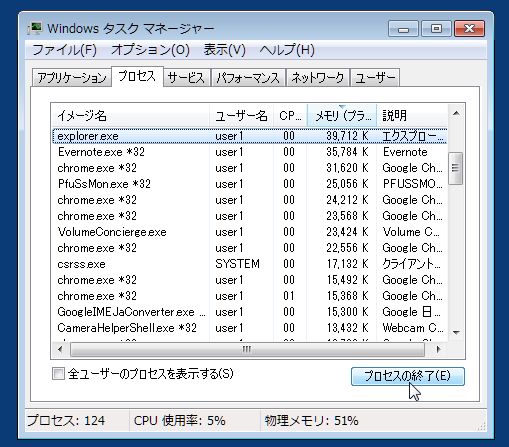Image resolution: width=509 pixels, height=447 pixels.
Task: Show the ユーザー tab
Action: coord(375,78)
